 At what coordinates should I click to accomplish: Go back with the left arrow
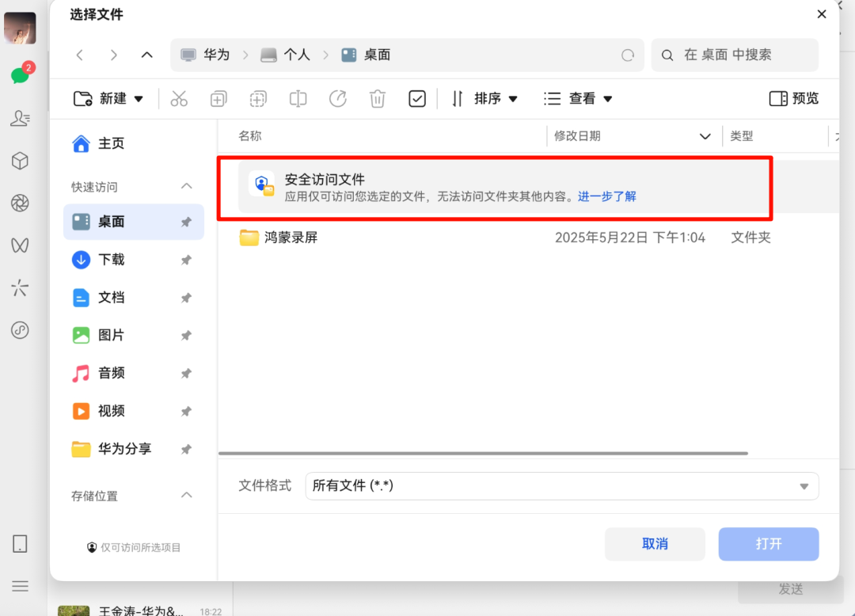80,55
